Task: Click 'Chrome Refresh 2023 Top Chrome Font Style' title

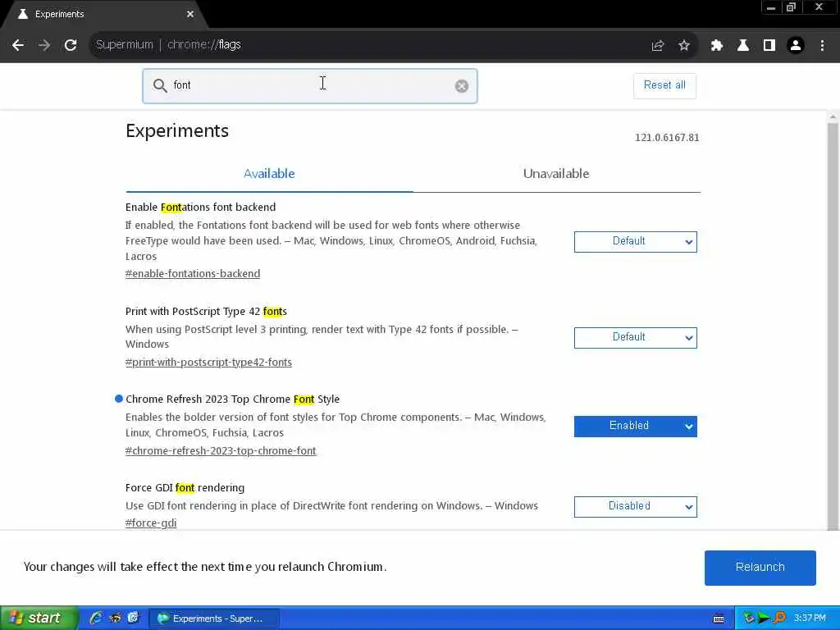Action: [232, 399]
